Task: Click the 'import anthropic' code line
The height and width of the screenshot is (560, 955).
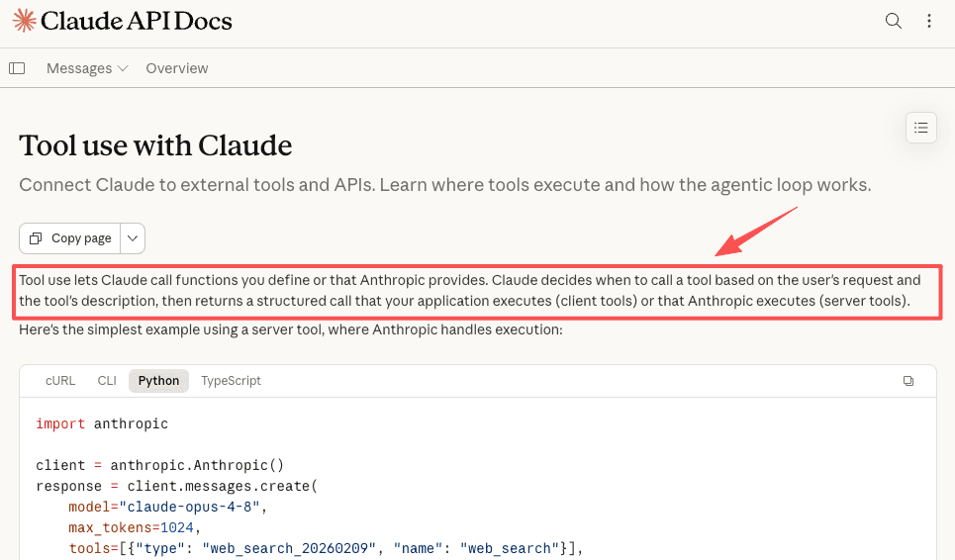Action: click(x=102, y=423)
